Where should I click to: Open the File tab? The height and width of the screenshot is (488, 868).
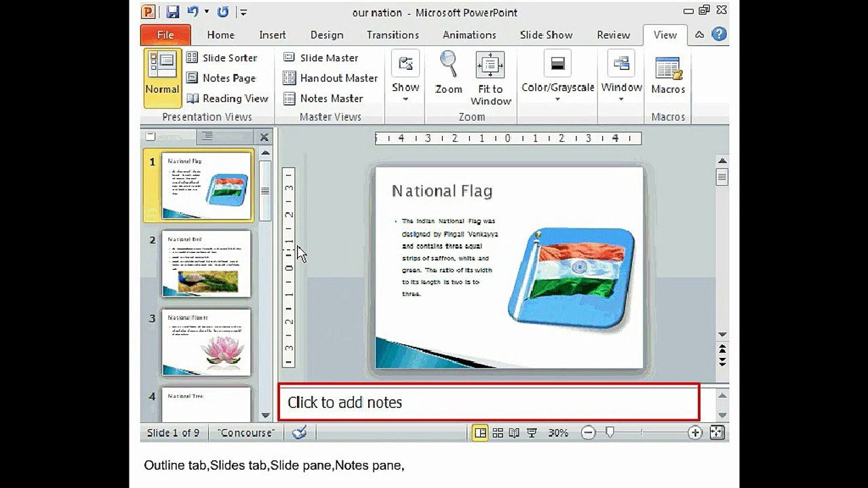click(x=165, y=35)
